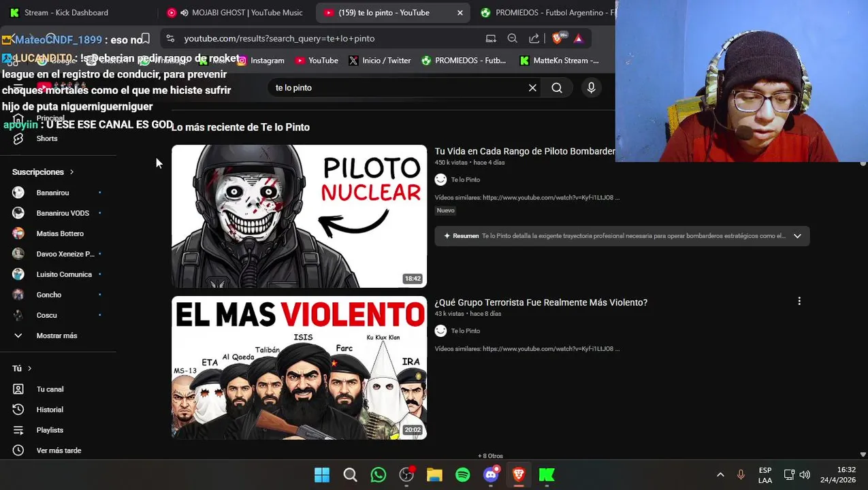
Task: Click the zoom magnifier icon in address bar
Action: [512, 39]
